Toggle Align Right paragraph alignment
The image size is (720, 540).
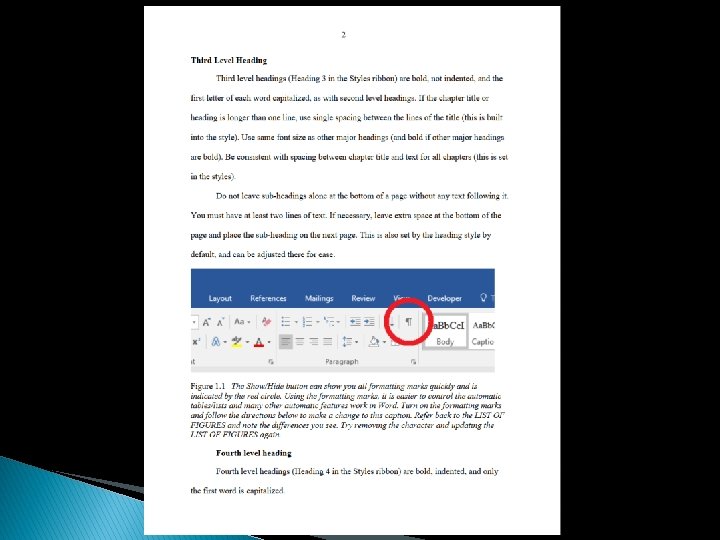pyautogui.click(x=314, y=342)
